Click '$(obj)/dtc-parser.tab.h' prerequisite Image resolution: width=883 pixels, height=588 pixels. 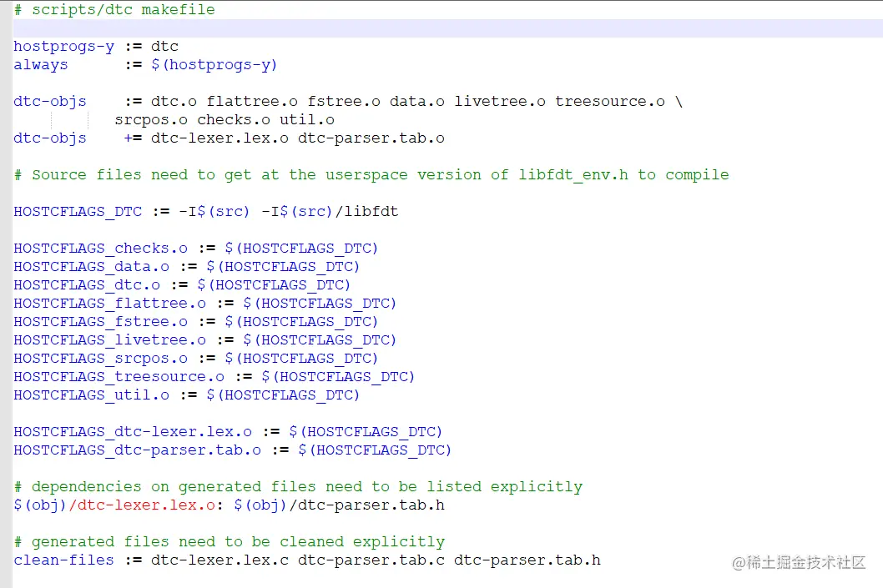(x=339, y=505)
